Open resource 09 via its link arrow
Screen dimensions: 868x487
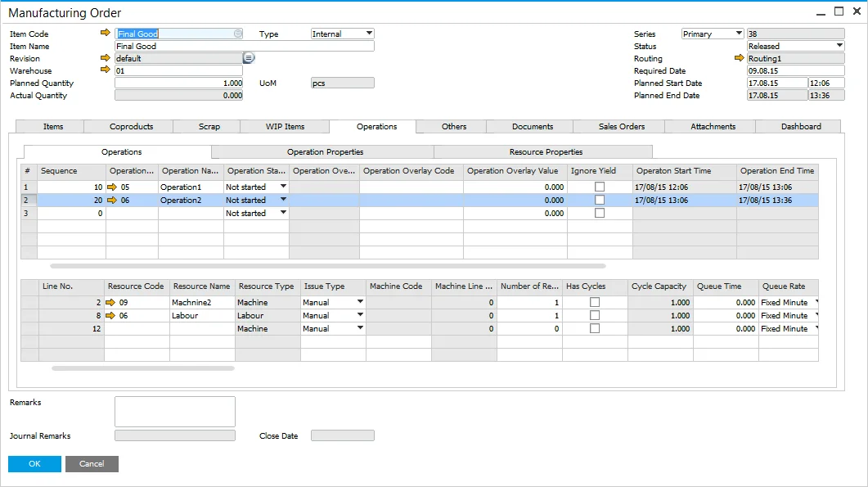tap(111, 303)
